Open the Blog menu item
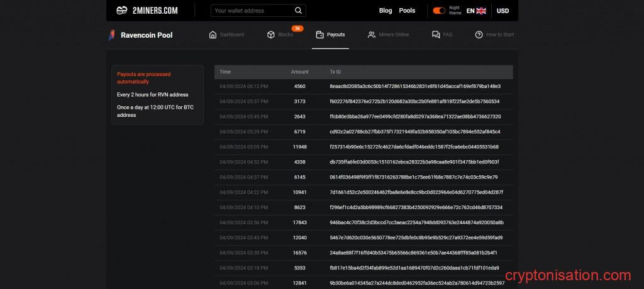The height and width of the screenshot is (289, 644). click(x=386, y=11)
